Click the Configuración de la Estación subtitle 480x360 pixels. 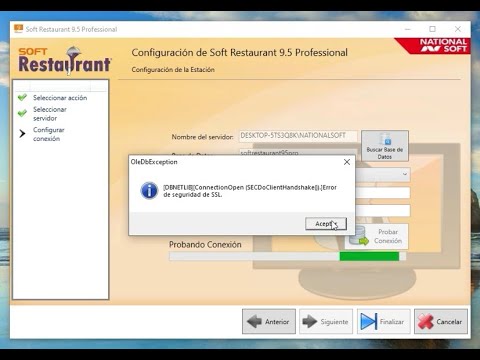click(x=173, y=70)
